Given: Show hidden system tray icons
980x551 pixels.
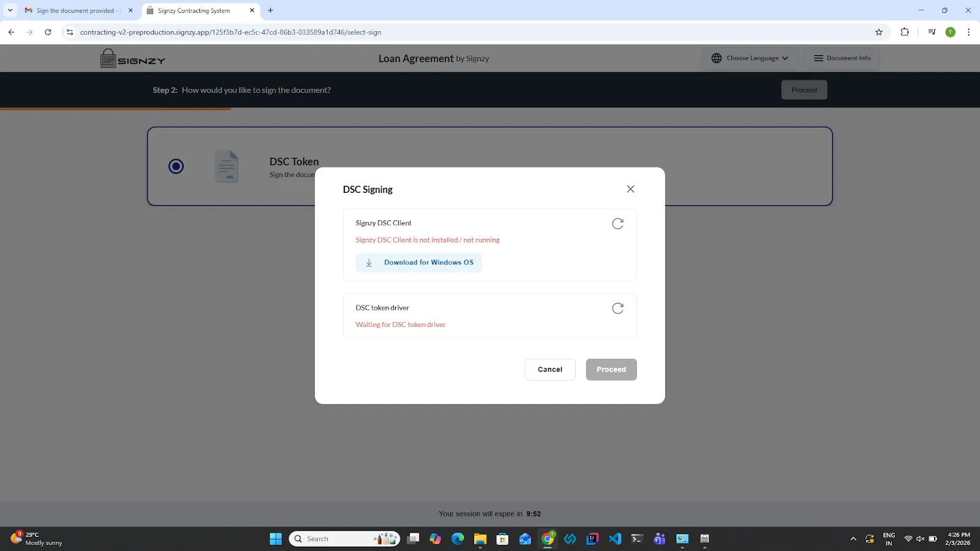Looking at the screenshot, I should pyautogui.click(x=853, y=539).
